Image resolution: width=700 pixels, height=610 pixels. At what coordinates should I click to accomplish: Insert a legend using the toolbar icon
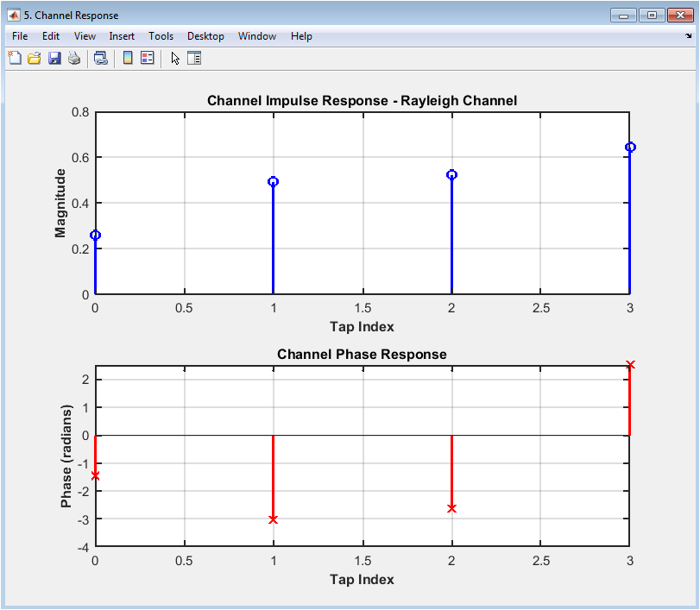(x=147, y=59)
